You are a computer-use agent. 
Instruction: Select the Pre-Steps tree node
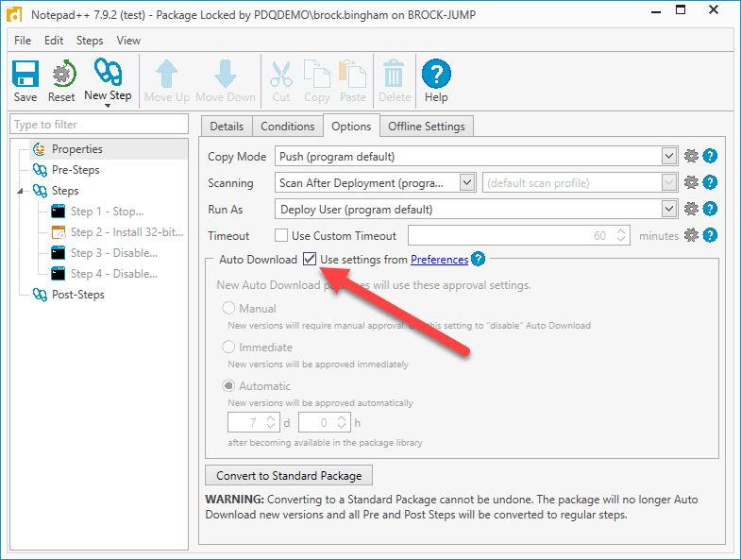[x=76, y=170]
